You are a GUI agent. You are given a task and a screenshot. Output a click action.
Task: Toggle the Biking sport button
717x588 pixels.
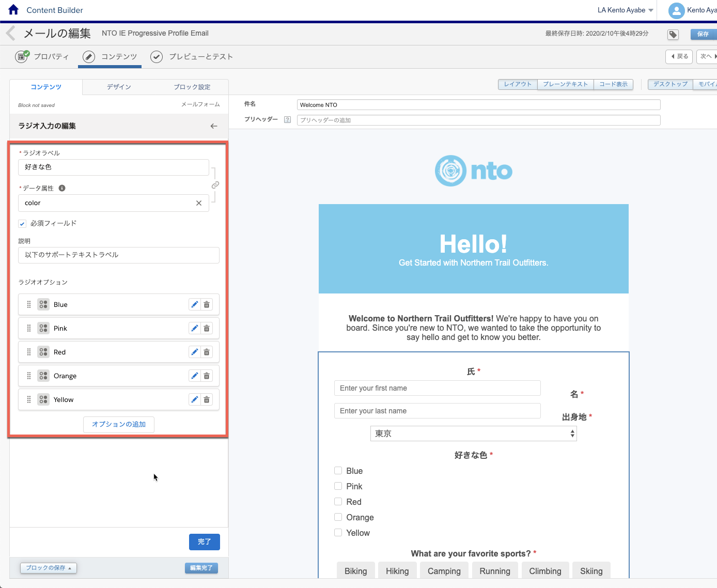[356, 570]
